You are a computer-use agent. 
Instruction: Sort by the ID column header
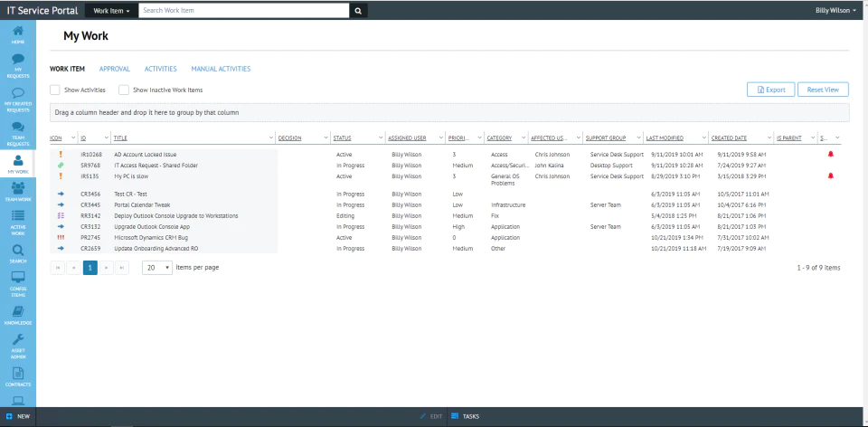[x=83, y=138]
